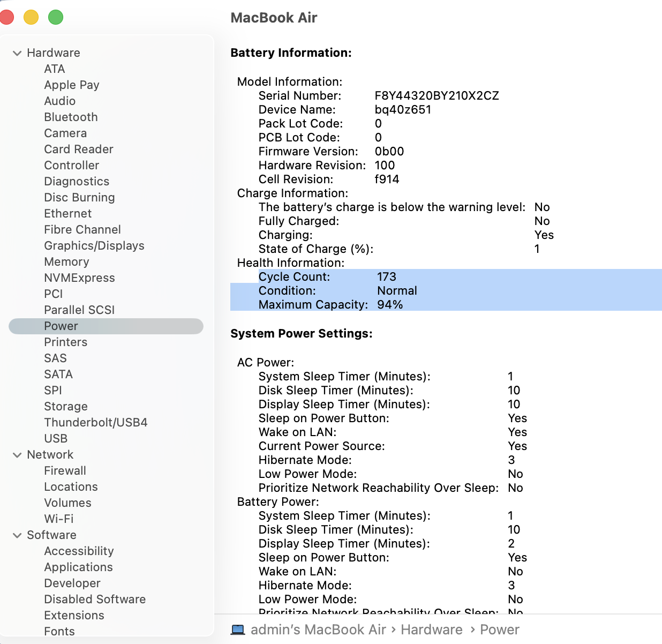The image size is (662, 644).
Task: Select Card Reader in the sidebar
Action: [79, 149]
